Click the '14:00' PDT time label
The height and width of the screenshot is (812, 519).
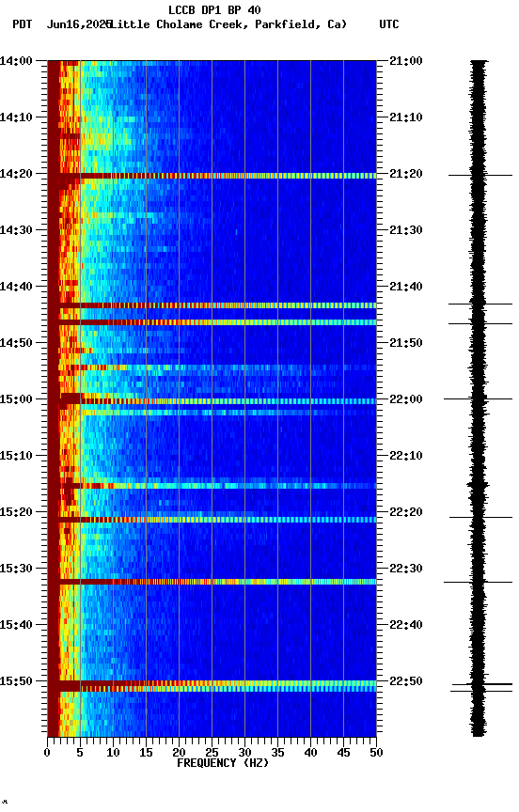[16, 61]
